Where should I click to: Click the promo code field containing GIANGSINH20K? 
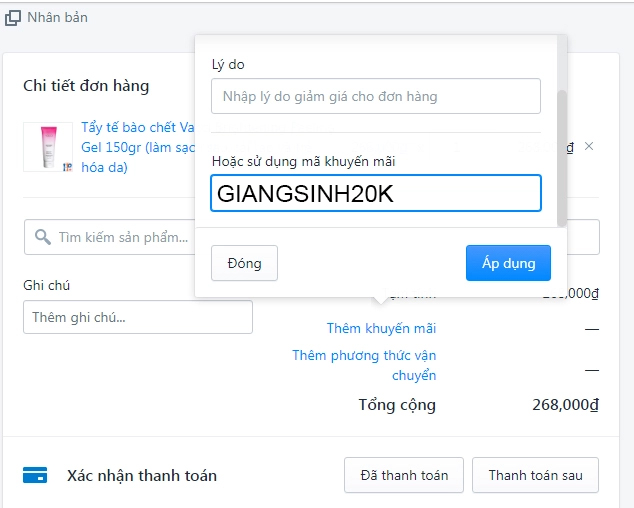[x=376, y=193]
